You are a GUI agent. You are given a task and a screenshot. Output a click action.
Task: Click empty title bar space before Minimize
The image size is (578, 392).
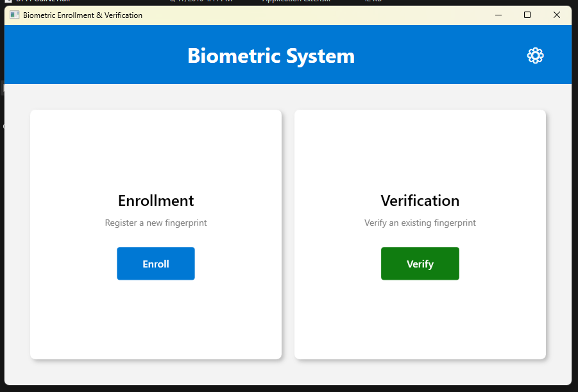pos(321,15)
